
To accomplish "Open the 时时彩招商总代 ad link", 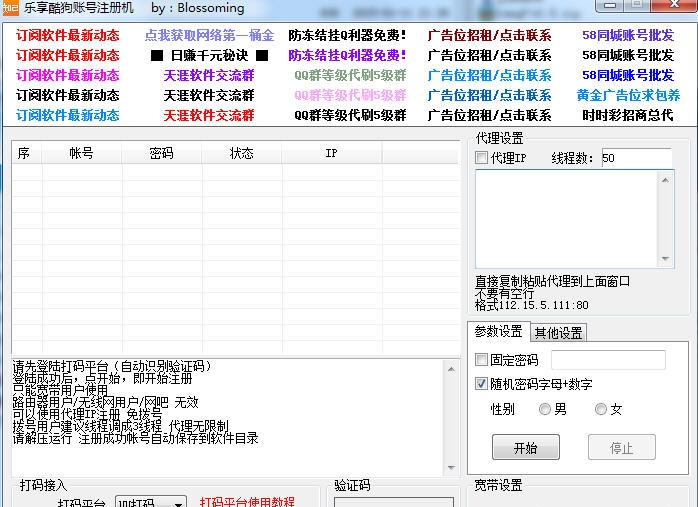I will pyautogui.click(x=628, y=115).
